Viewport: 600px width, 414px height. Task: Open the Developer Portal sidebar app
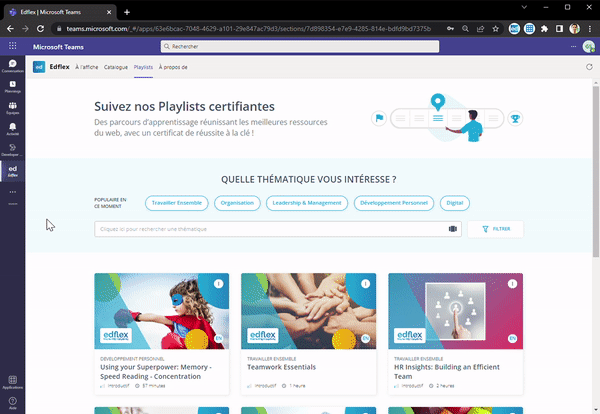(x=13, y=150)
